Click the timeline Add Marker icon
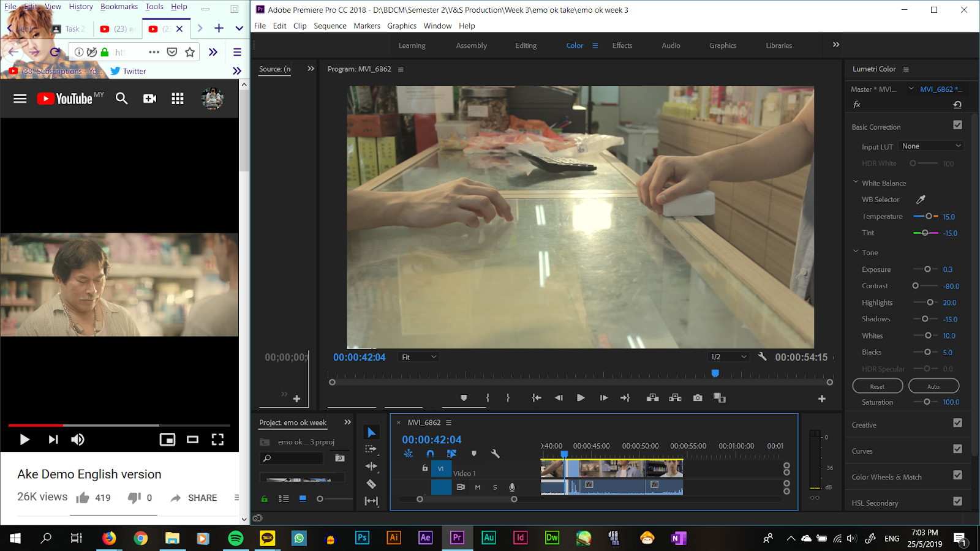The height and width of the screenshot is (551, 980). [474, 454]
